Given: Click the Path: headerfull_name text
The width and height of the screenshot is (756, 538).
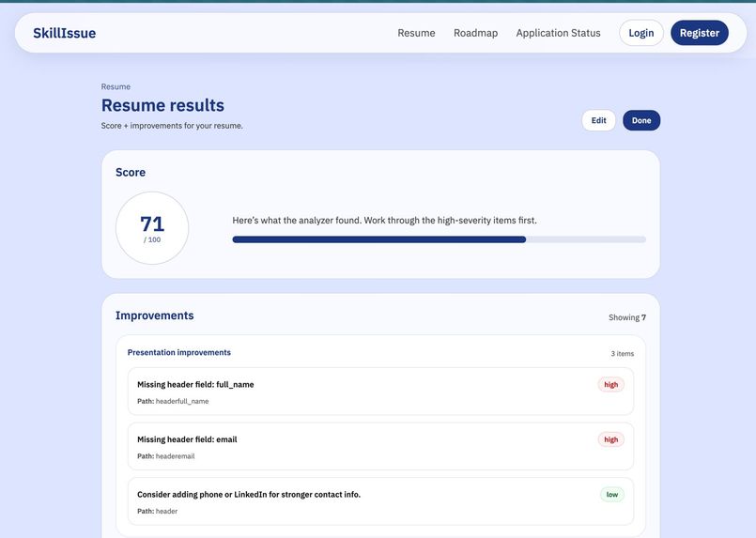Looking at the screenshot, I should pos(173,401).
